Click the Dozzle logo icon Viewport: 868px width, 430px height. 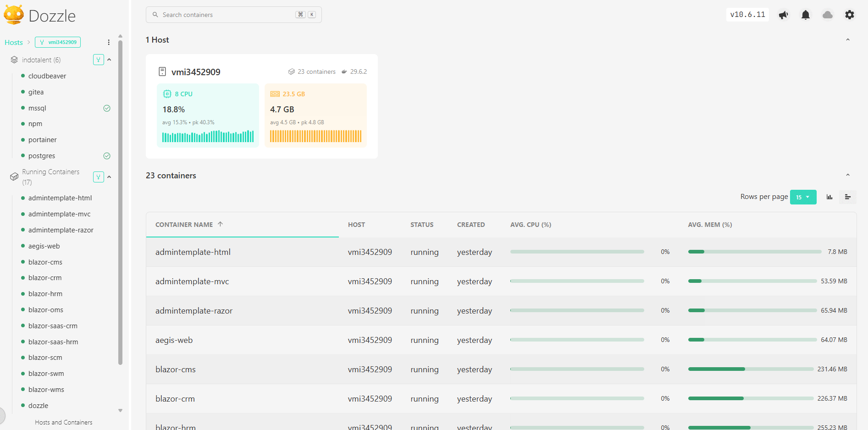(14, 15)
